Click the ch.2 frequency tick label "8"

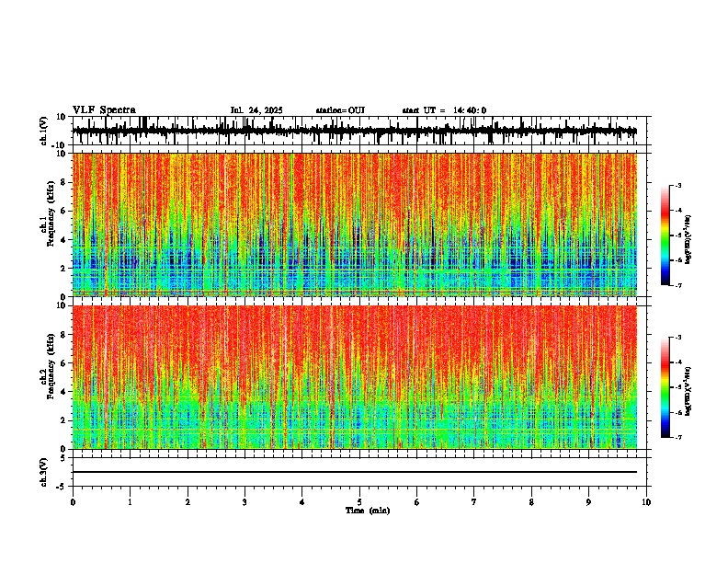pyautogui.click(x=64, y=335)
